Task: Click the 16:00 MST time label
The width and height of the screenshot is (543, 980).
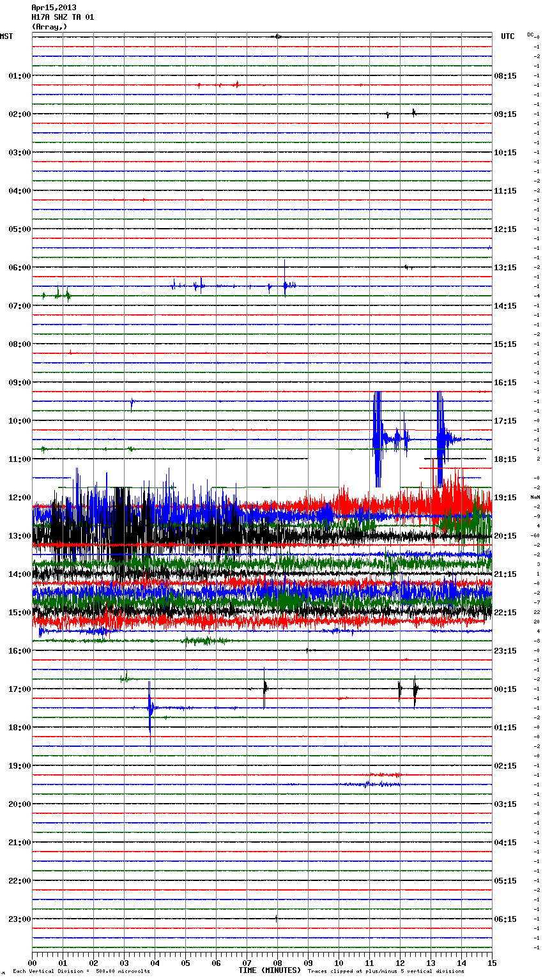Action: tap(20, 651)
